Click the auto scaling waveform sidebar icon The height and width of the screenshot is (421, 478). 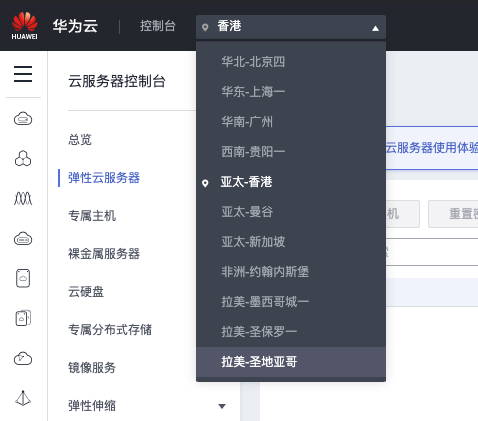point(23,198)
